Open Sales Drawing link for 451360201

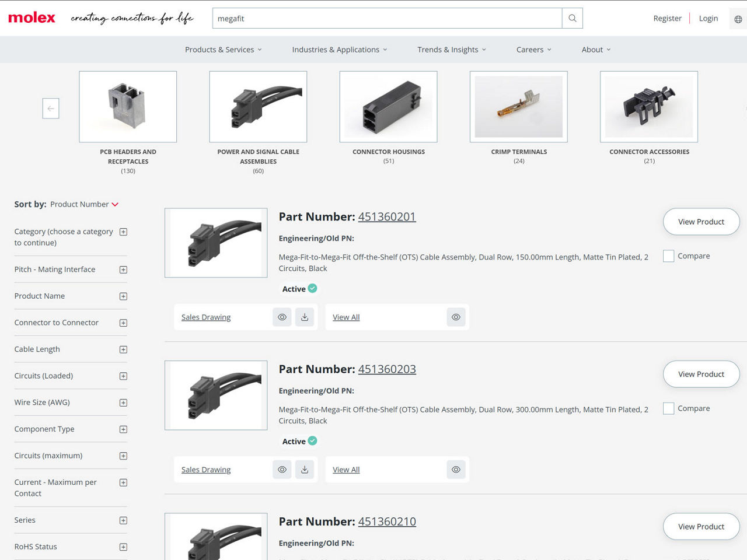(206, 317)
